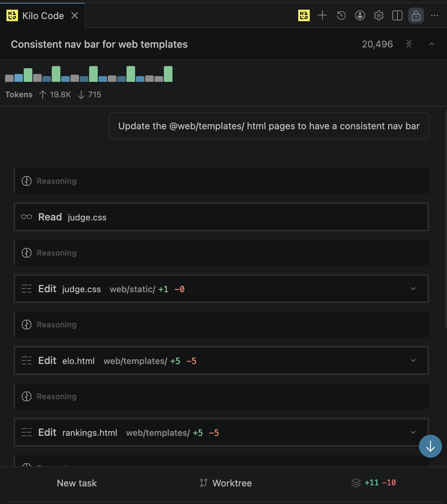The width and height of the screenshot is (447, 504).
Task: Expand the Edit judge.css diff chevron
Action: coord(413,289)
